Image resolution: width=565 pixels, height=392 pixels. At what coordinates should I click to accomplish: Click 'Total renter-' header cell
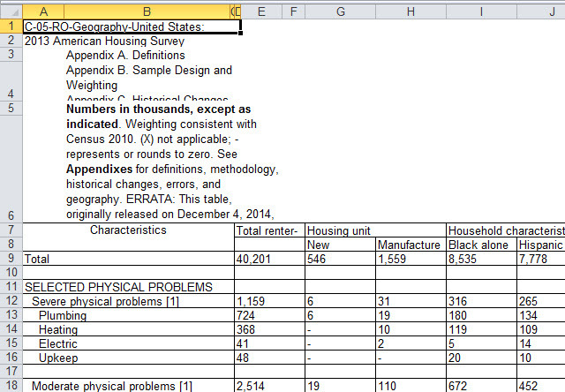[x=269, y=230]
